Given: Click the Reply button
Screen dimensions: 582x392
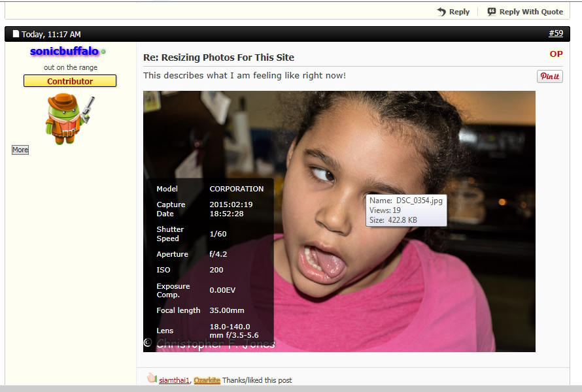Looking at the screenshot, I should point(453,12).
